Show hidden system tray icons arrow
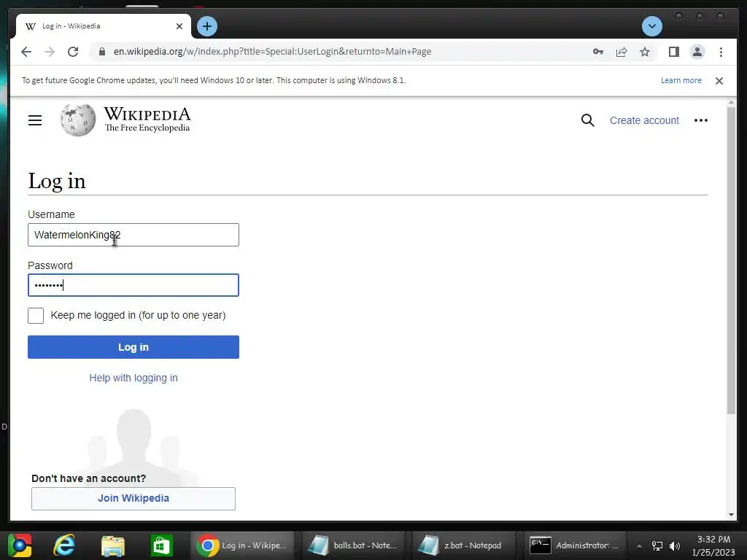747x560 pixels. [x=639, y=546]
